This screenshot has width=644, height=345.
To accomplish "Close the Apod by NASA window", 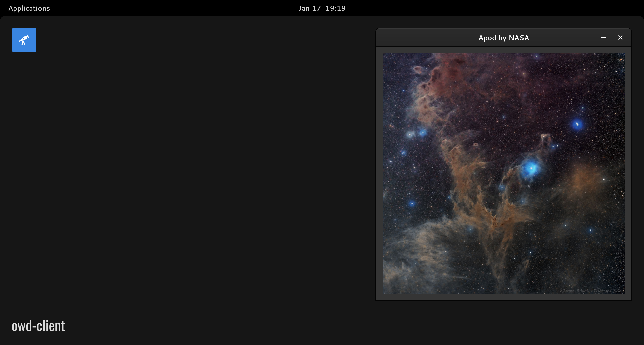I will point(620,38).
